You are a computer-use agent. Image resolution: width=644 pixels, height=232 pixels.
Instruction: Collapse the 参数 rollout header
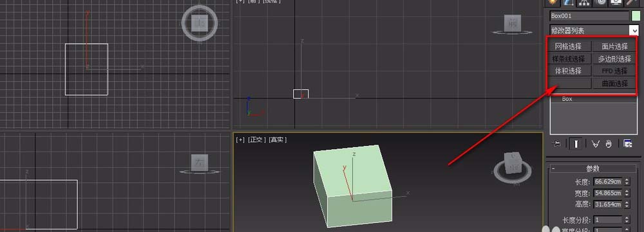coord(592,168)
